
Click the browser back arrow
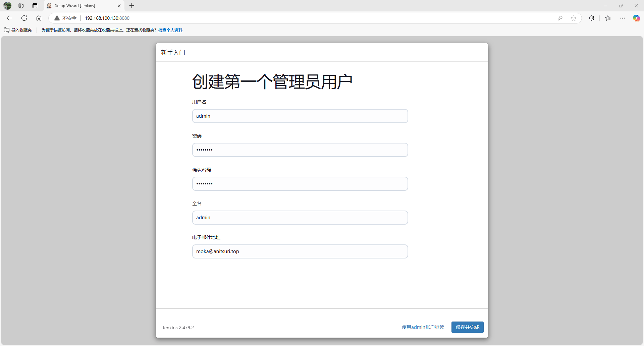[9, 18]
